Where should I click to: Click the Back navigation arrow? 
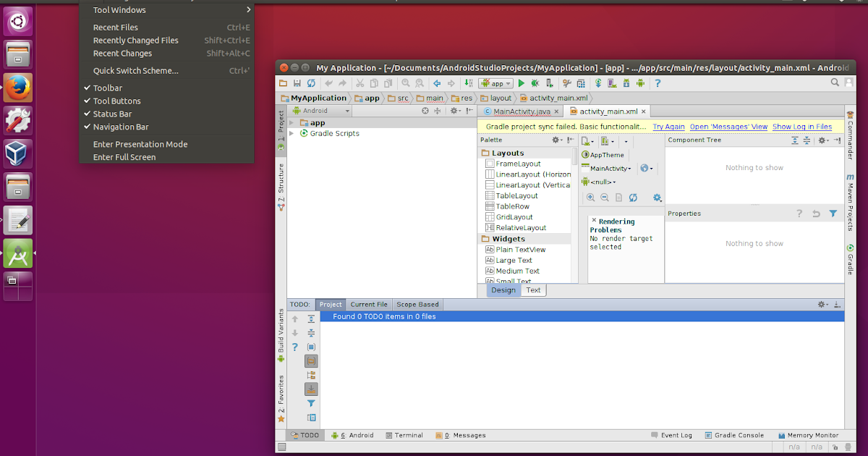pyautogui.click(x=437, y=83)
